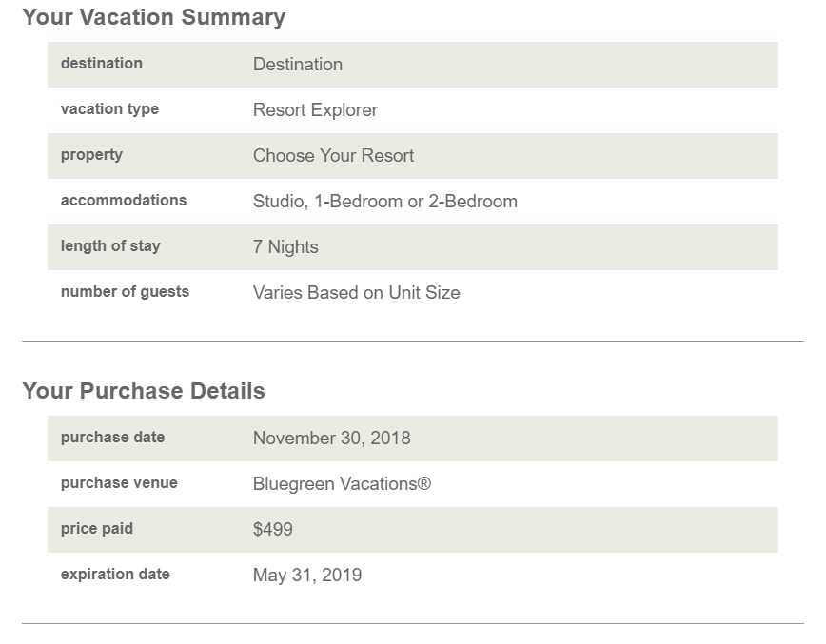
Task: Click the vacation type label
Action: click(109, 109)
